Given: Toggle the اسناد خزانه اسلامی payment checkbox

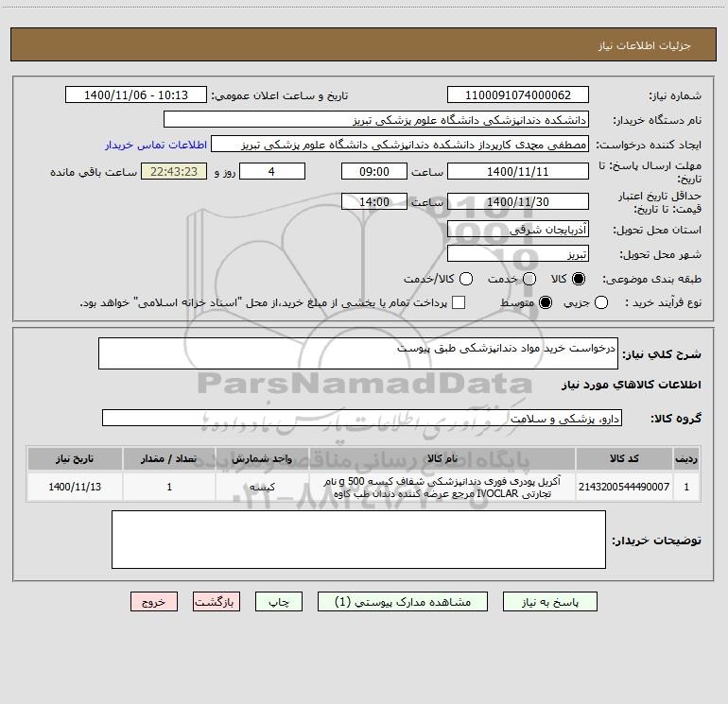Looking at the screenshot, I should click(459, 302).
